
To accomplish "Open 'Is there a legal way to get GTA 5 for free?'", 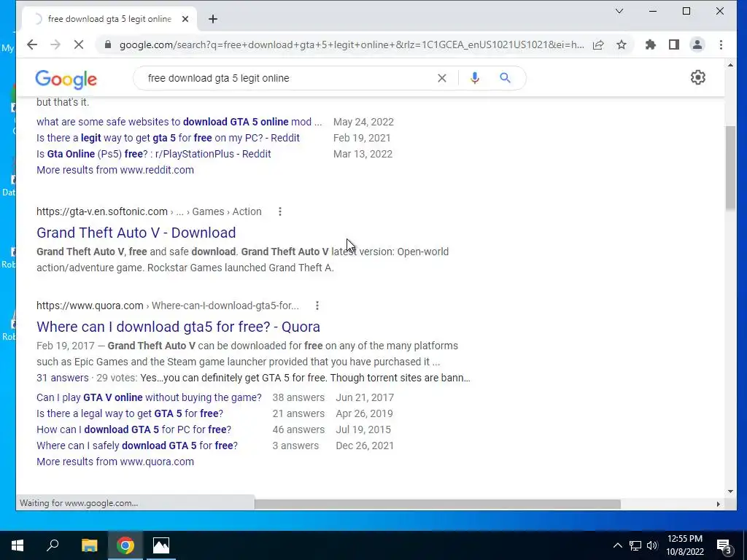I will click(130, 414).
